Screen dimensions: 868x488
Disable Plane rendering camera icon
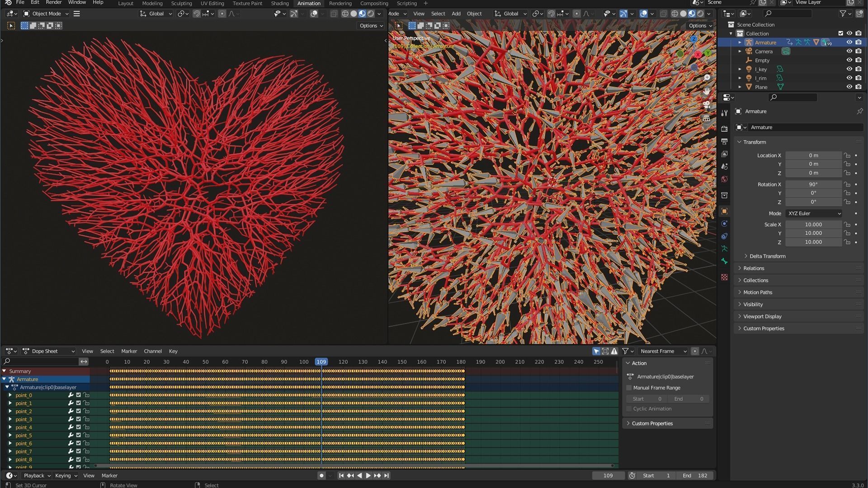point(859,87)
